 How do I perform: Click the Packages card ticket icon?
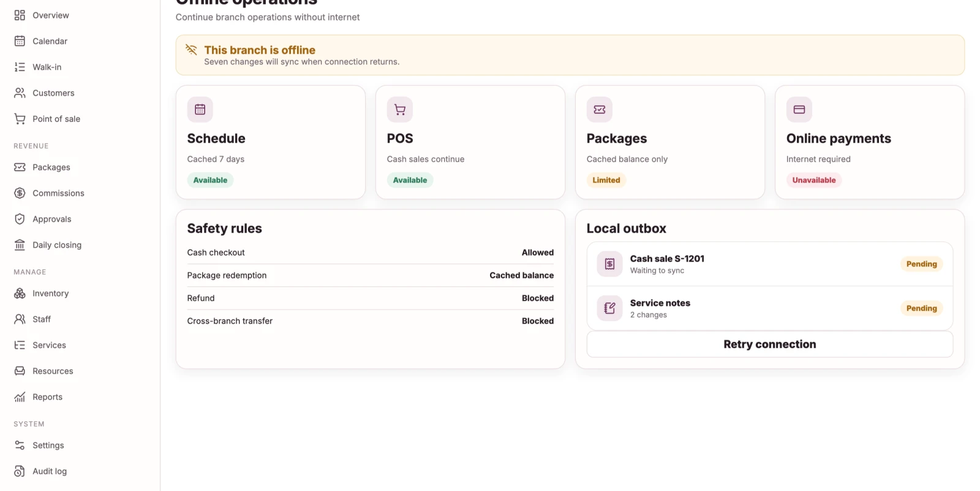coord(600,110)
